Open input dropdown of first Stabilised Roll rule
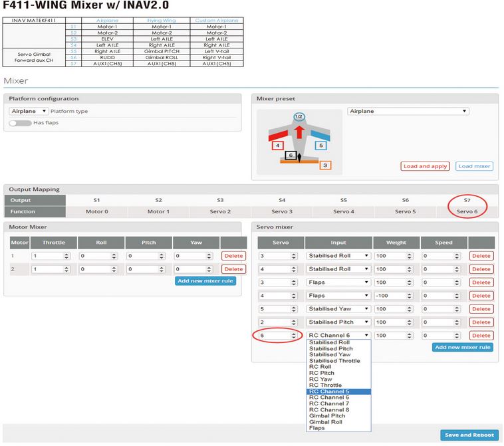Viewport: 504px width, 446px height. pyautogui.click(x=338, y=256)
